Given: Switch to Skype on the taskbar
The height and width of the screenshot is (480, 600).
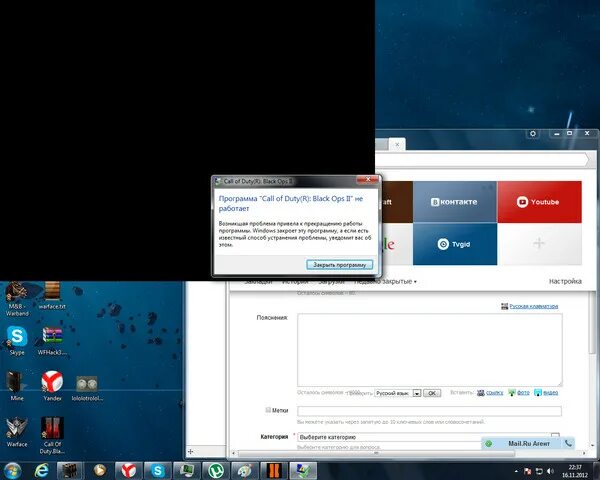Looking at the screenshot, I should pos(158,471).
